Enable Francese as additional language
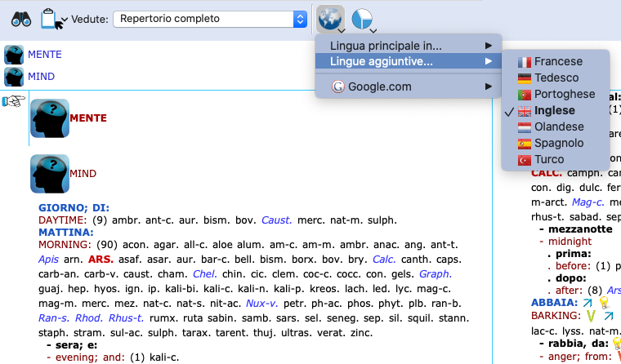Image resolution: width=621 pixels, height=364 pixels. click(557, 61)
